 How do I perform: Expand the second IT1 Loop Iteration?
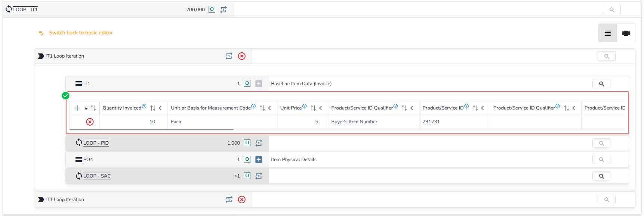tap(41, 200)
